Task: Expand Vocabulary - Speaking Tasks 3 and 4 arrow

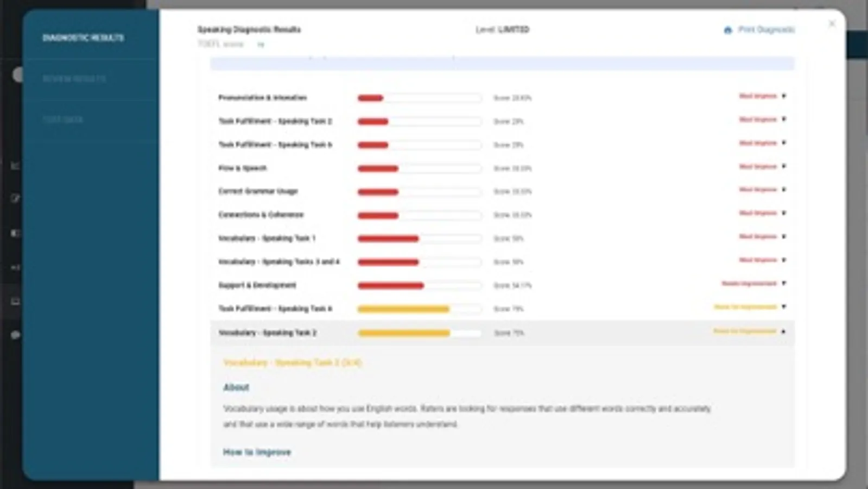Action: pos(783,260)
